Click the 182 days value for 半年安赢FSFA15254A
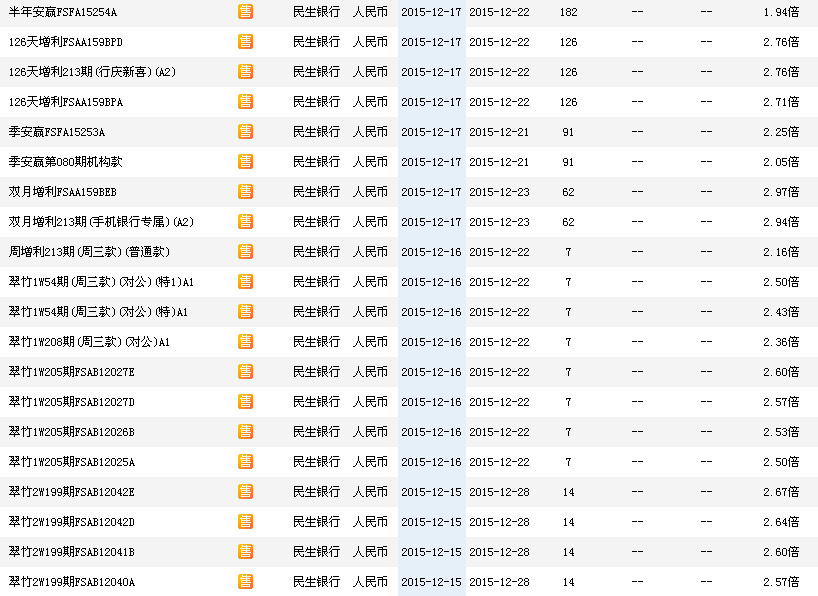This screenshot has height=596, width=818. pyautogui.click(x=568, y=12)
